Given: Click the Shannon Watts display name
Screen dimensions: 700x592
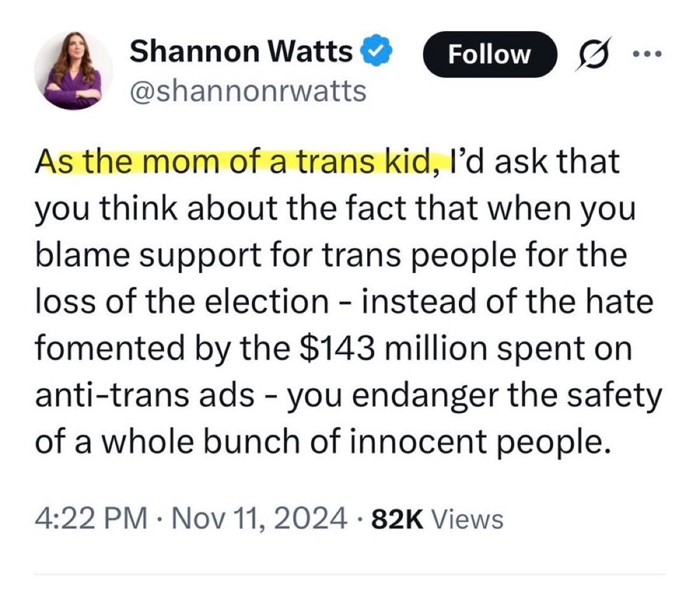Looking at the screenshot, I should [x=241, y=52].
